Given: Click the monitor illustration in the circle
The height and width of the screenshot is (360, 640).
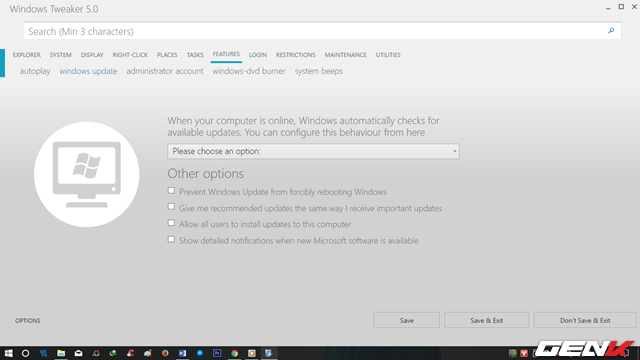Looking at the screenshot, I should [87, 174].
